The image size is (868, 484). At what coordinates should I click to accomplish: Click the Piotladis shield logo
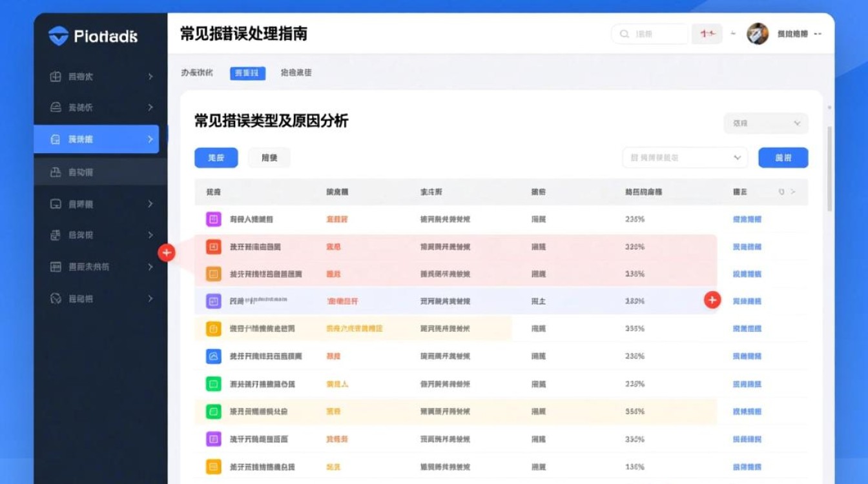tap(58, 36)
